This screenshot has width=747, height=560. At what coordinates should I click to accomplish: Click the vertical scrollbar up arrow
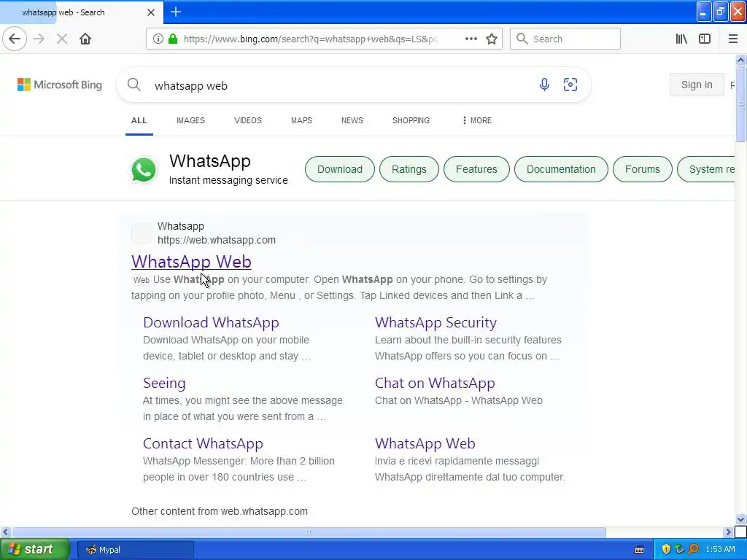pyautogui.click(x=740, y=60)
